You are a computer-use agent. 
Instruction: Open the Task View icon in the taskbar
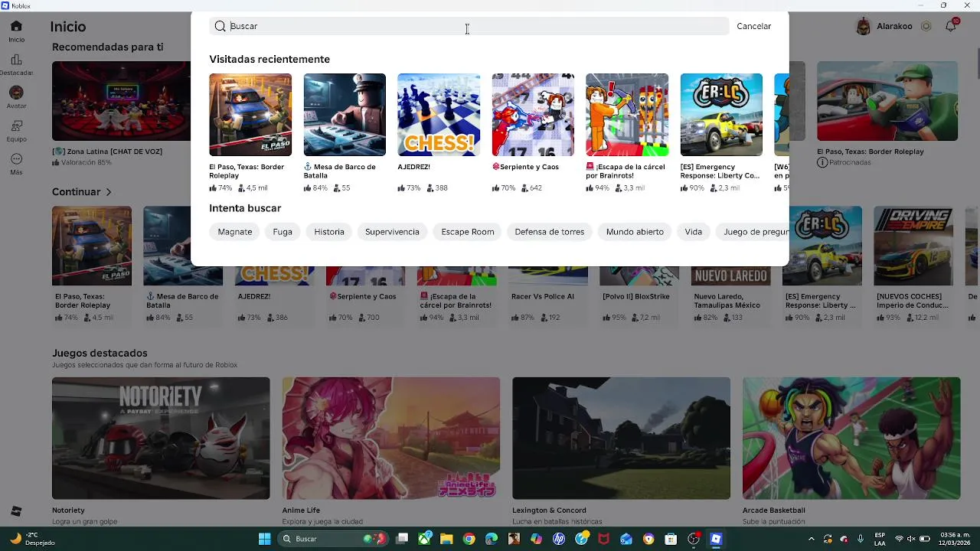point(402,539)
